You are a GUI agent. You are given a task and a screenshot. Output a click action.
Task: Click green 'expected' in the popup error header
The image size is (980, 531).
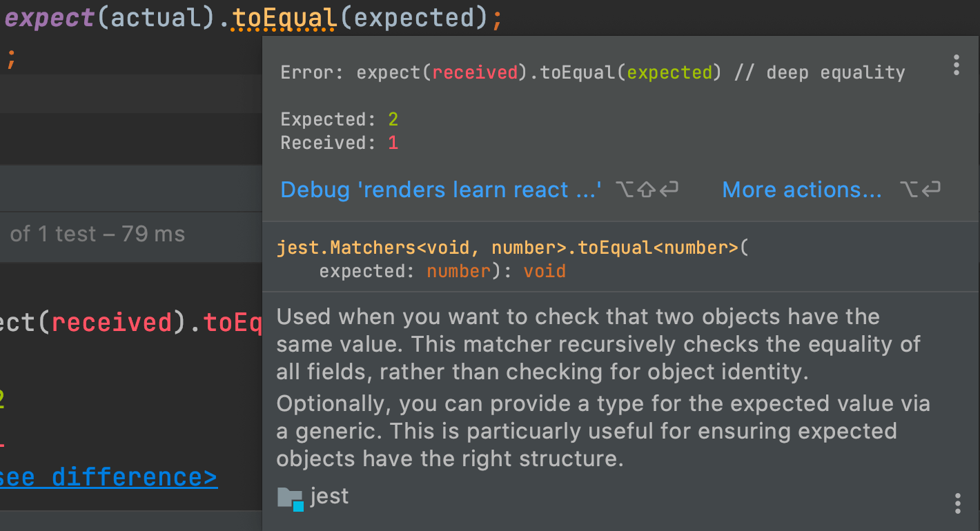coord(669,72)
